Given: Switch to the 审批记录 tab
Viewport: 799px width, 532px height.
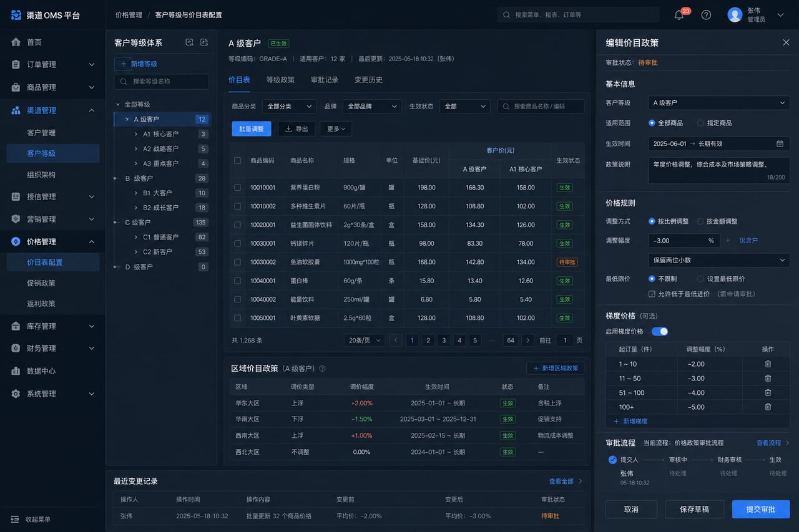Looking at the screenshot, I should (325, 80).
